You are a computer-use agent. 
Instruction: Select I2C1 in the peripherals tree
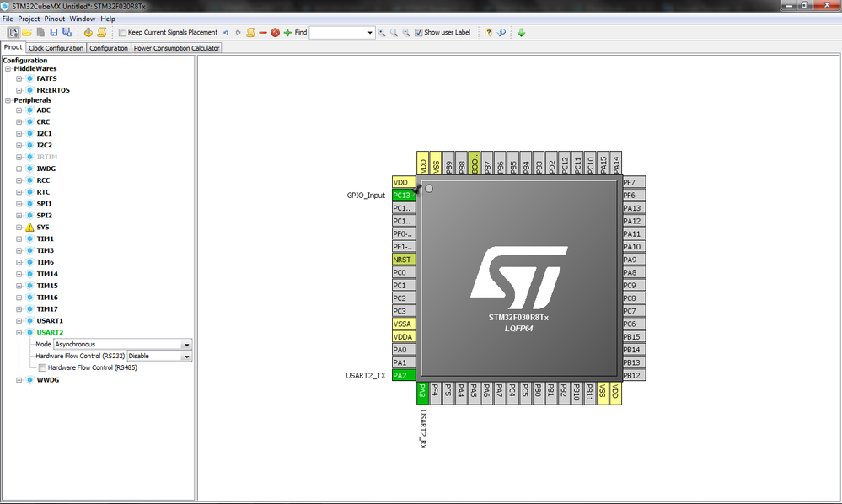44,134
